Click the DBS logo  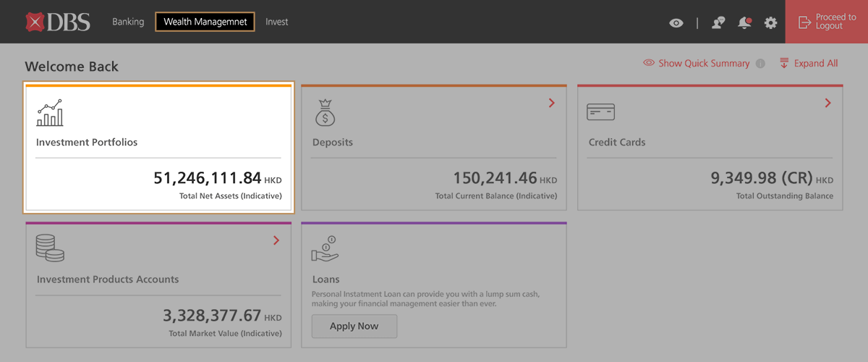pyautogui.click(x=58, y=22)
